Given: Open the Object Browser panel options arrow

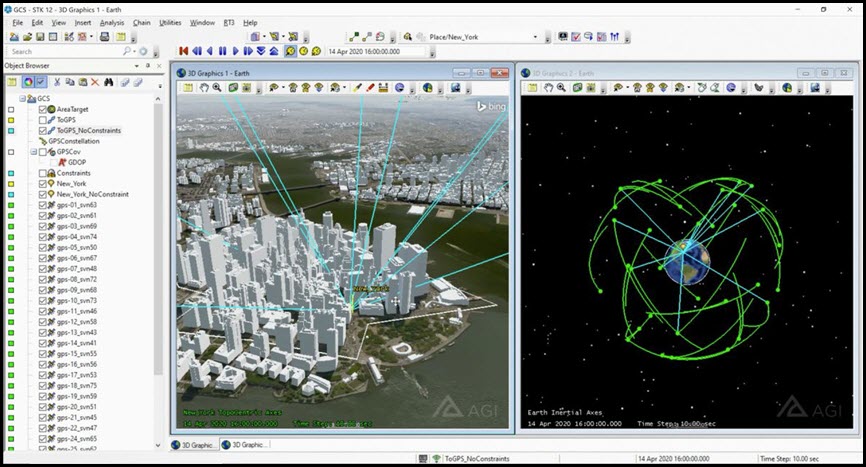Looking at the screenshot, I should pyautogui.click(x=136, y=66).
